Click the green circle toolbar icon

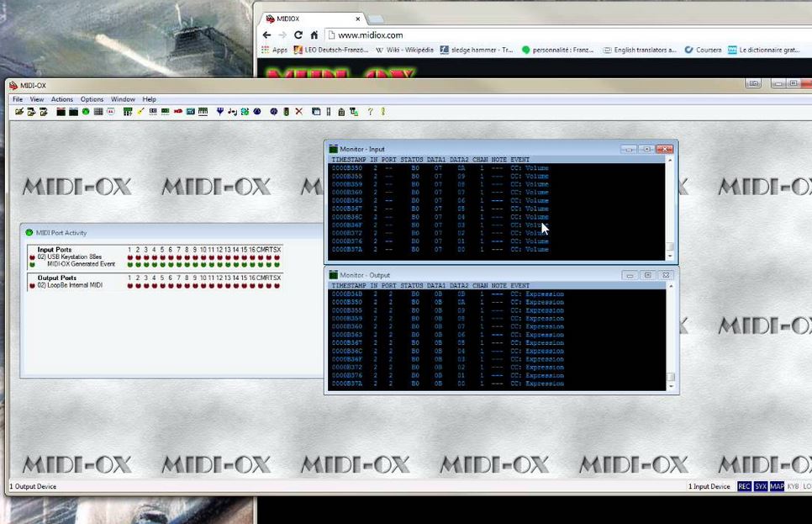(86, 111)
